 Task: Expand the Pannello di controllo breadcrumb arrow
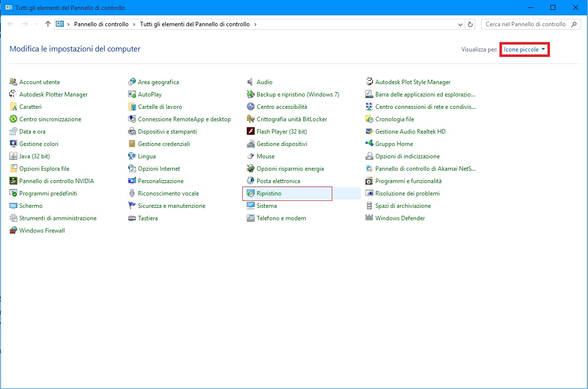134,24
